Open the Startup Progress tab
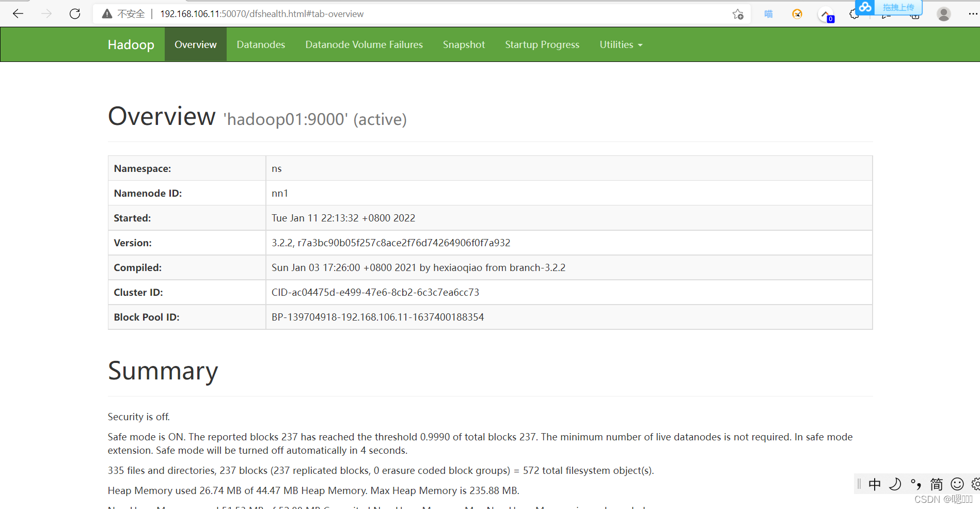This screenshot has height=509, width=980. click(542, 44)
